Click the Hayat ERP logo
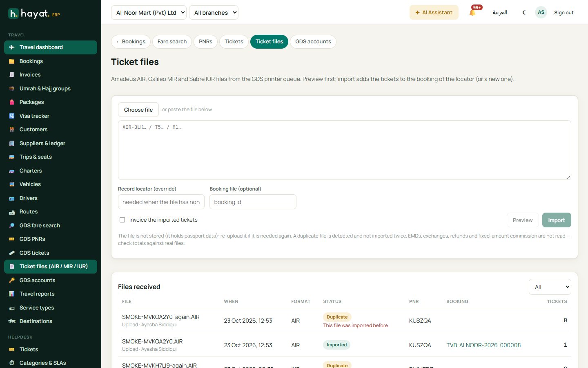Image resolution: width=588 pixels, height=368 pixels. (x=34, y=14)
